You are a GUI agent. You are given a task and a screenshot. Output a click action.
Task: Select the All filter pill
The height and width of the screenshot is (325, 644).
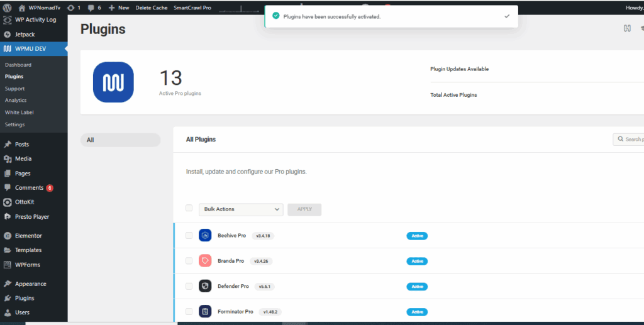(120, 140)
